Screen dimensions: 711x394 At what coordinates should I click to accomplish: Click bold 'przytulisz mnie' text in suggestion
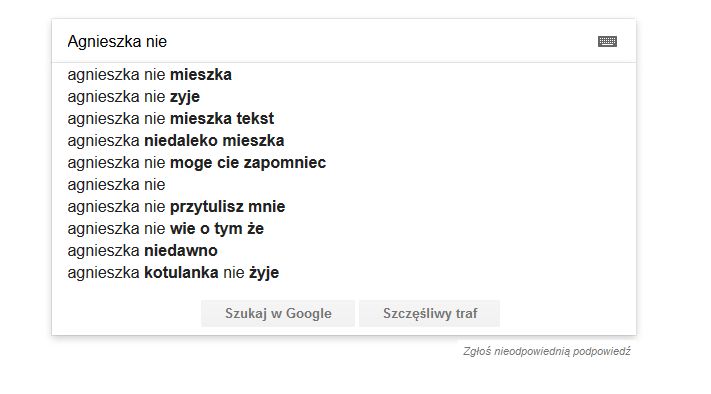tap(228, 207)
